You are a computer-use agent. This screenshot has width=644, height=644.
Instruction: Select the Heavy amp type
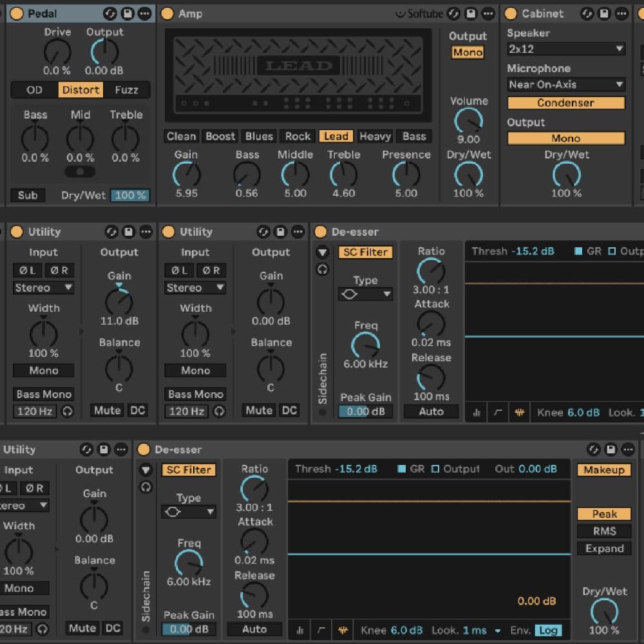pyautogui.click(x=375, y=137)
